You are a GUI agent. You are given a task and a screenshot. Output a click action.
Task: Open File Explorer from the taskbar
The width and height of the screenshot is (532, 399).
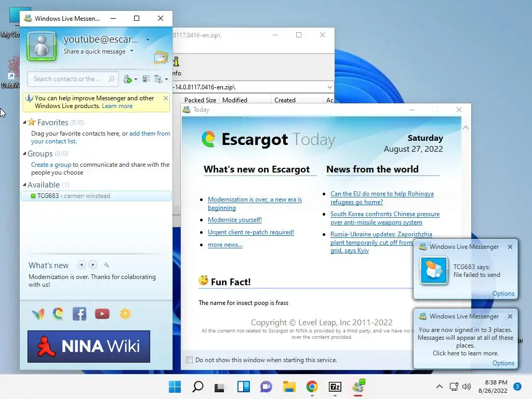click(x=289, y=387)
